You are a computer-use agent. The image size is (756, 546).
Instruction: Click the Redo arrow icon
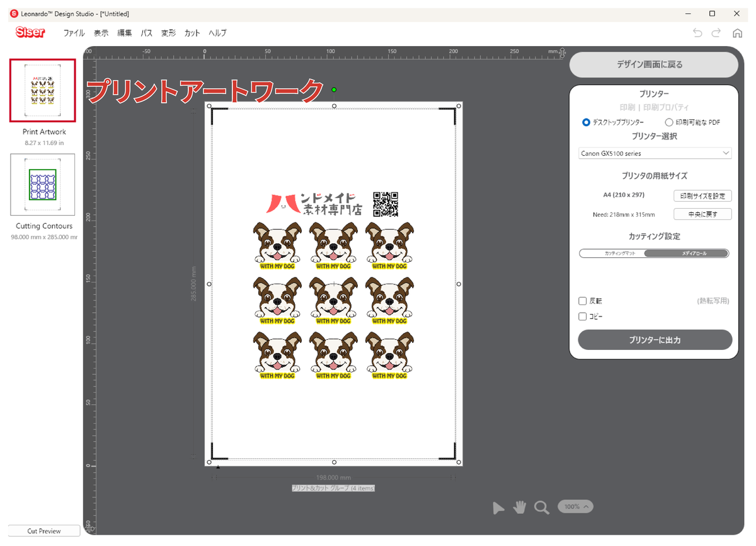(x=716, y=33)
